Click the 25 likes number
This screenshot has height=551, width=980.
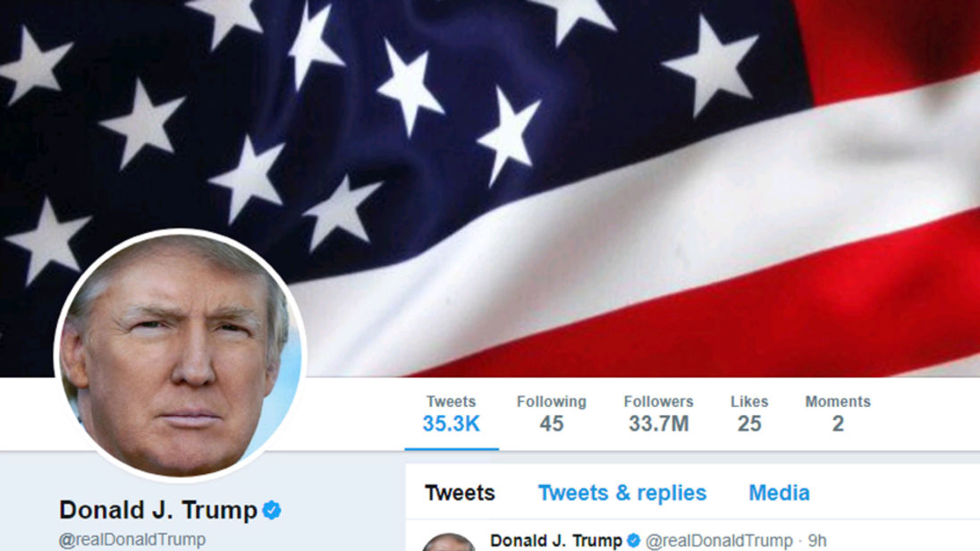pos(749,424)
